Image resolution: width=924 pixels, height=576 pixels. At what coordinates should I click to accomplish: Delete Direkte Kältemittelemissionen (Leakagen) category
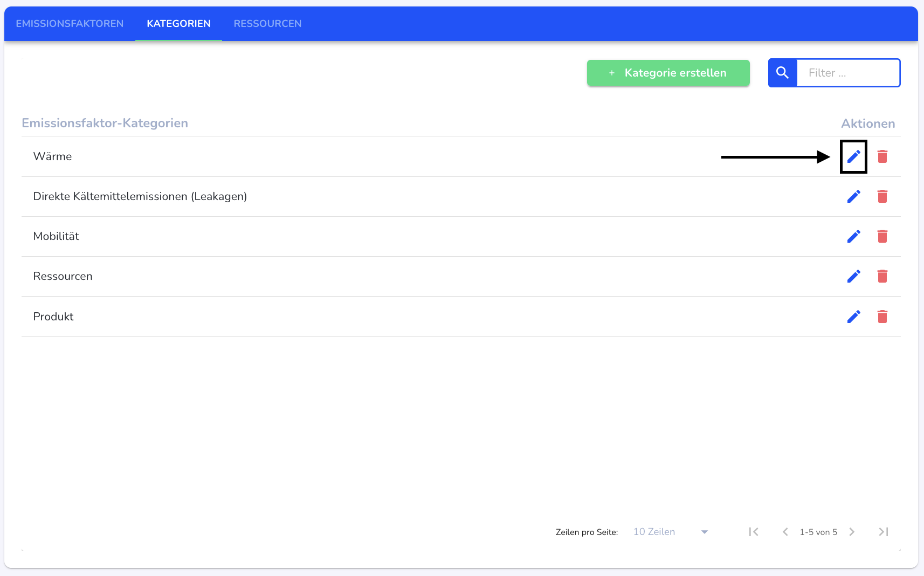coord(882,196)
